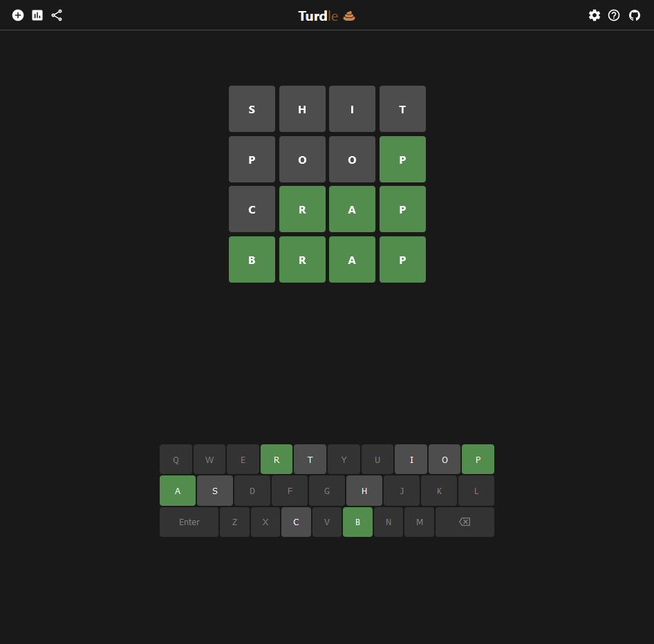Tap the green B key

358,522
